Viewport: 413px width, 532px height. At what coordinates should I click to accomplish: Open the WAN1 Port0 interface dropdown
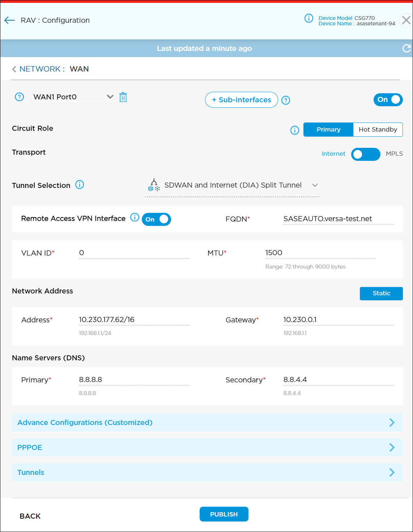pos(110,97)
